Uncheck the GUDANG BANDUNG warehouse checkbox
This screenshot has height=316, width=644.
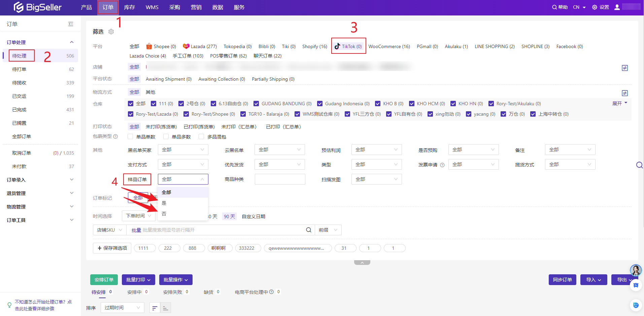tap(256, 104)
